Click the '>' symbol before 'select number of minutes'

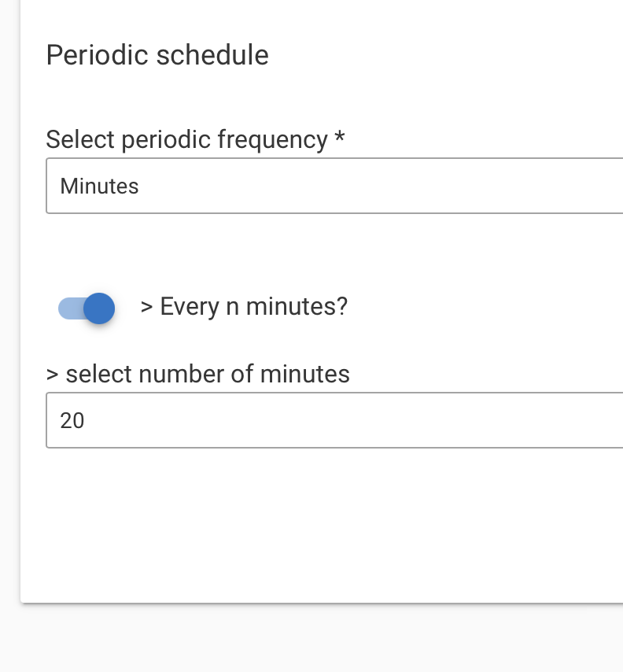(52, 375)
